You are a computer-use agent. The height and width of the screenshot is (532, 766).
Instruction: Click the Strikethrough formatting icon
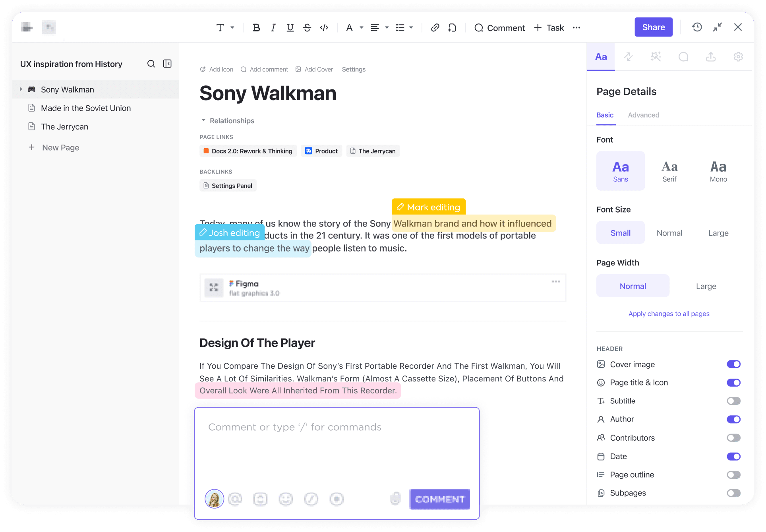tap(307, 27)
